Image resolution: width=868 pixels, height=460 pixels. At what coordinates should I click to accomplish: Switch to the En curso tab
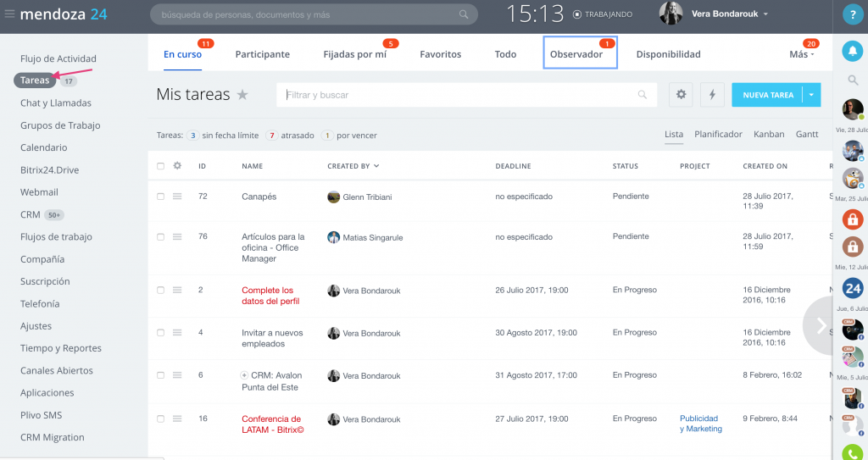[x=183, y=54]
